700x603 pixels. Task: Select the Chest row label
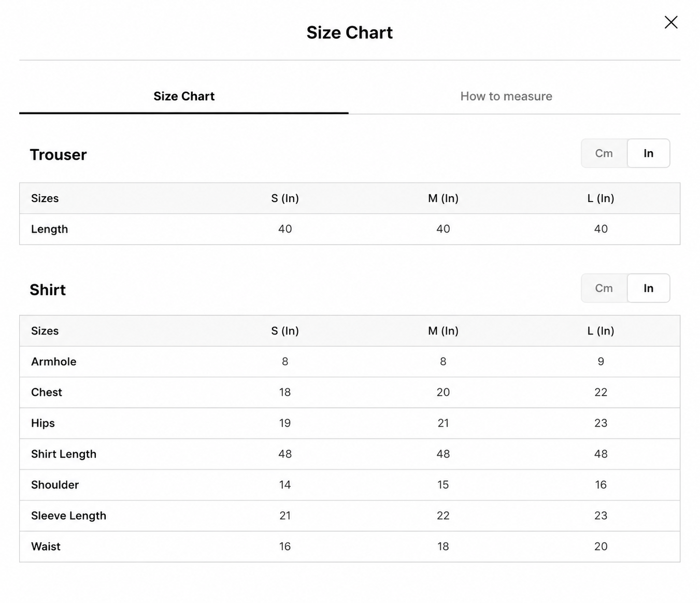[x=47, y=392]
